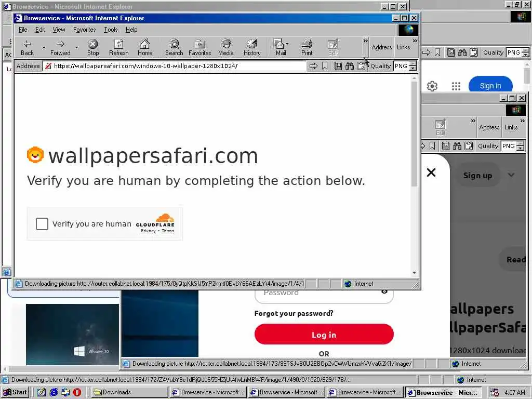Open Cloudflare Privacy link
The image size is (532, 399).
tap(148, 231)
